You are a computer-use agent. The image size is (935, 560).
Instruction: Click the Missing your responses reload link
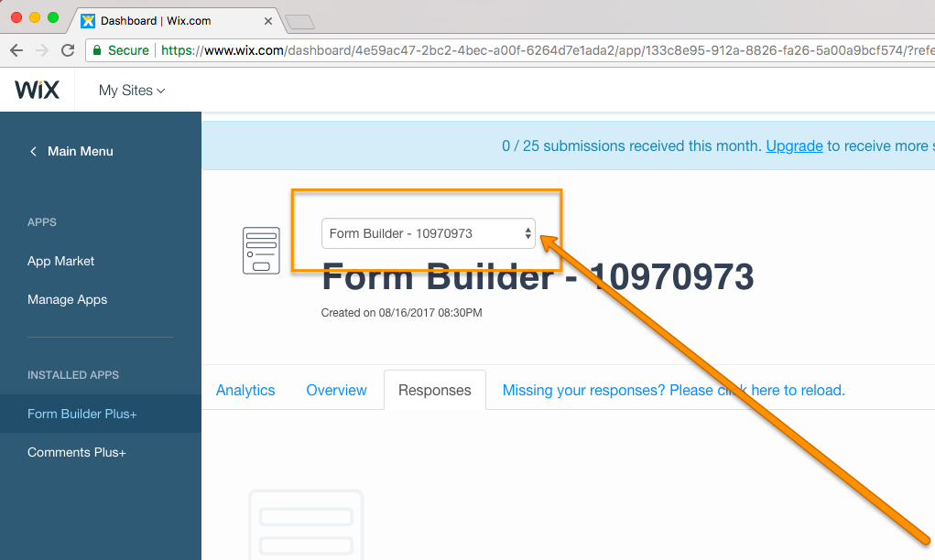click(x=673, y=390)
